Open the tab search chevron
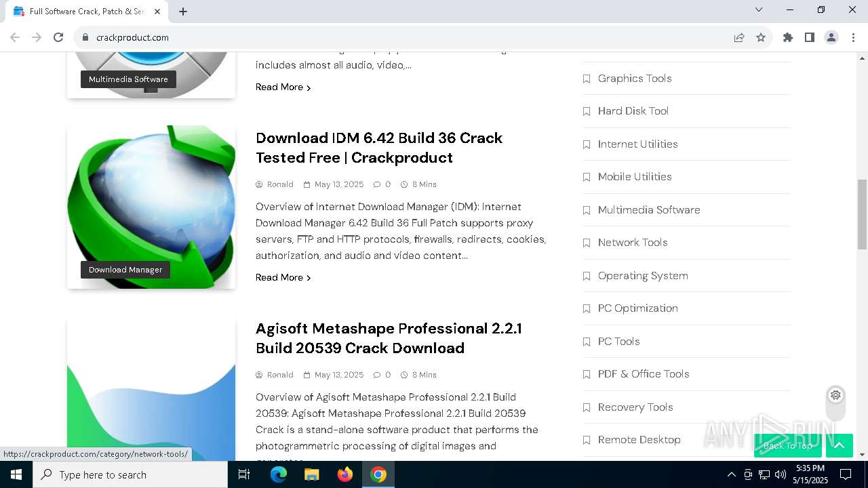The height and width of the screenshot is (488, 868). tap(759, 9)
